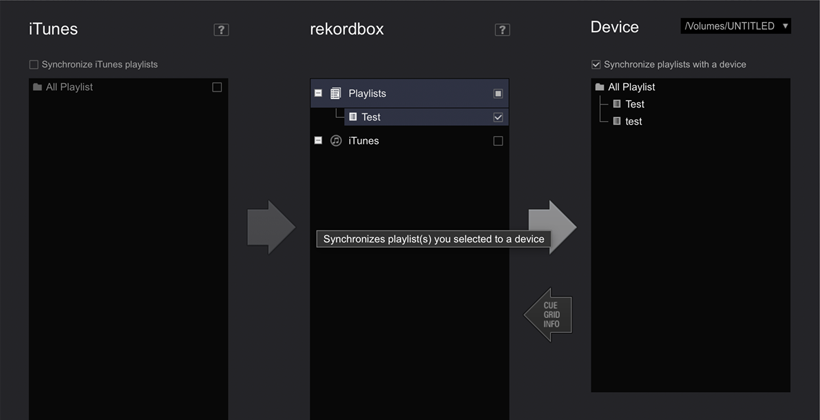The image size is (820, 420).
Task: Collapse the iTunes tree node in rekordbox
Action: (x=318, y=140)
